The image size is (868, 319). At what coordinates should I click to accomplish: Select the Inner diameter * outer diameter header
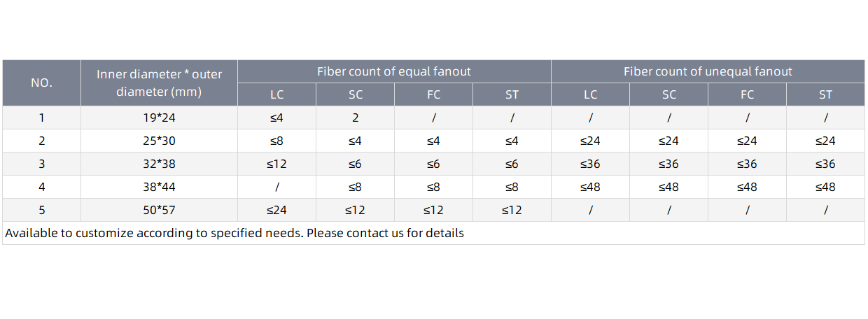click(160, 83)
